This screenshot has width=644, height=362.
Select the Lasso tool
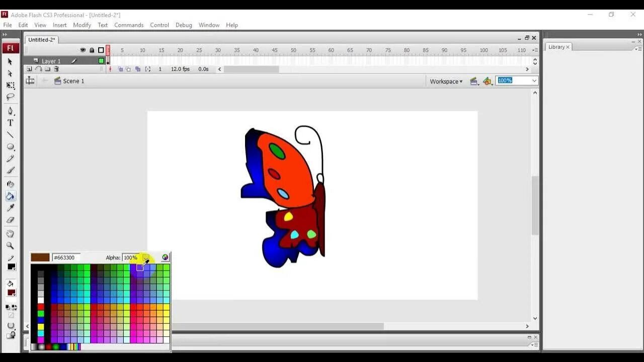click(10, 97)
